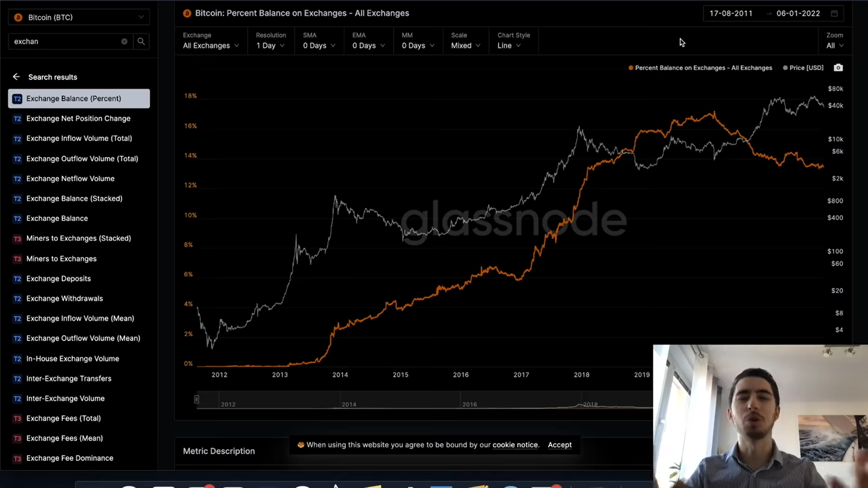Click the left handle of the range navigator

click(197, 399)
